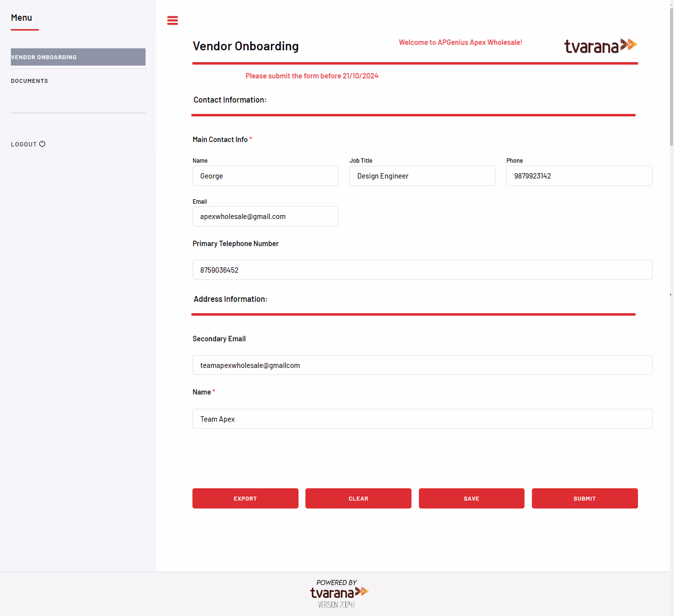Save the onboarding form
674x616 pixels.
coord(472,499)
